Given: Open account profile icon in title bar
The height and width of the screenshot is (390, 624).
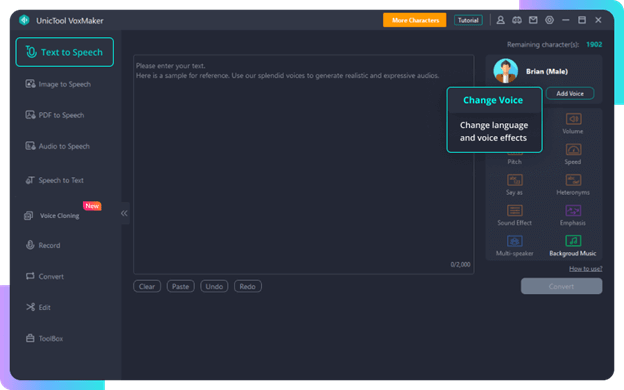Looking at the screenshot, I should 501,20.
